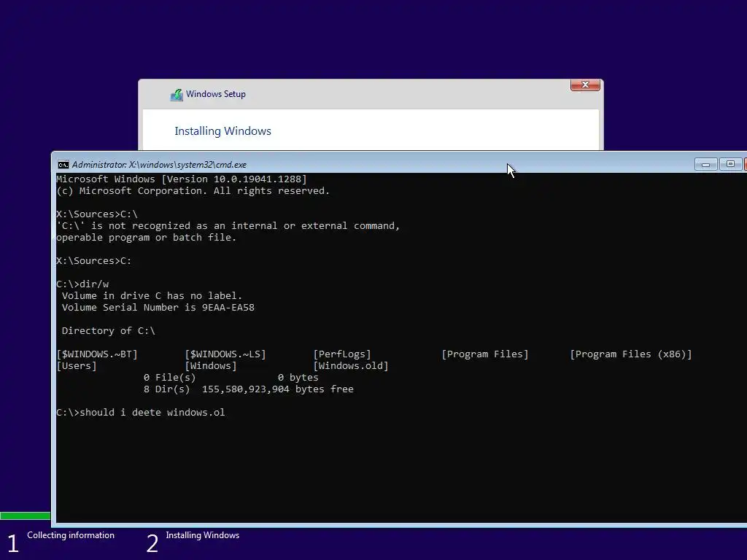The width and height of the screenshot is (747, 560).
Task: Click the Volume Serial Number 9EAA-EA58 line
Action: coord(158,308)
